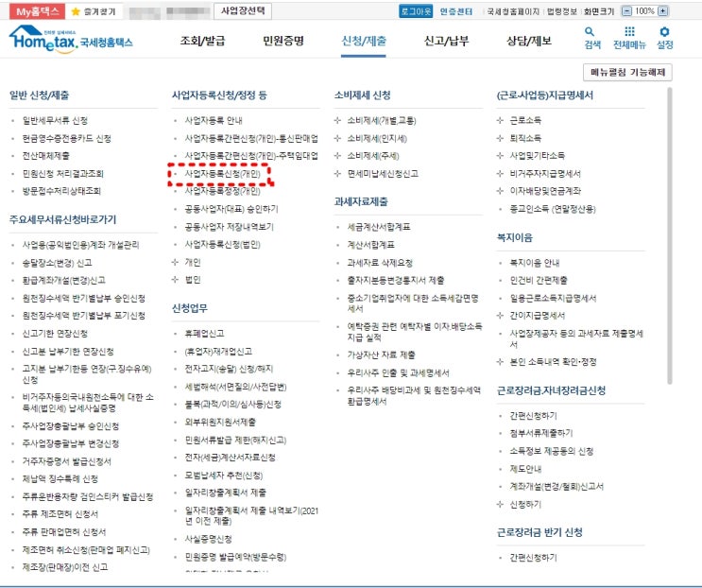Open 민원신청 처리결과조회 link
The width and height of the screenshot is (702, 588).
pos(63,174)
